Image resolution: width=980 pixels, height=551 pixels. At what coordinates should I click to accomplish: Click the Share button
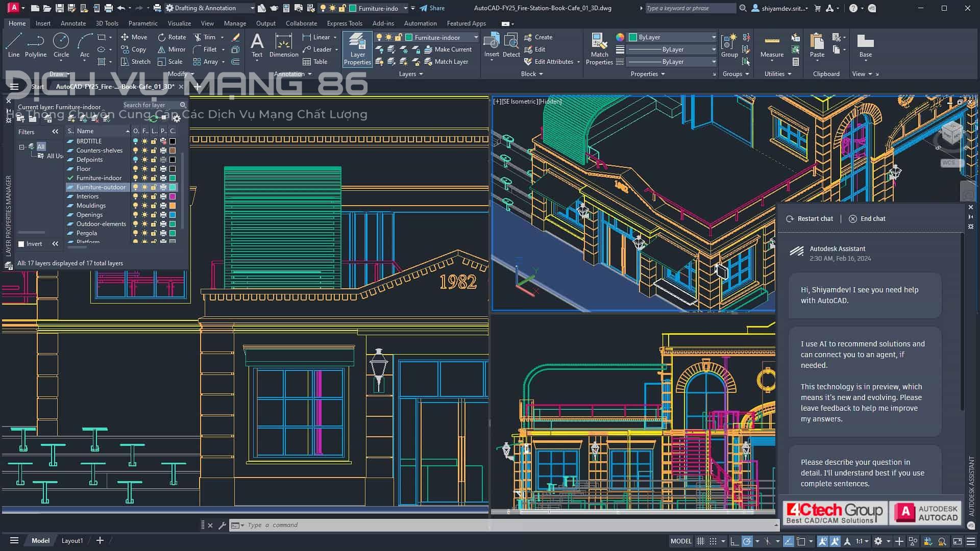pos(432,8)
